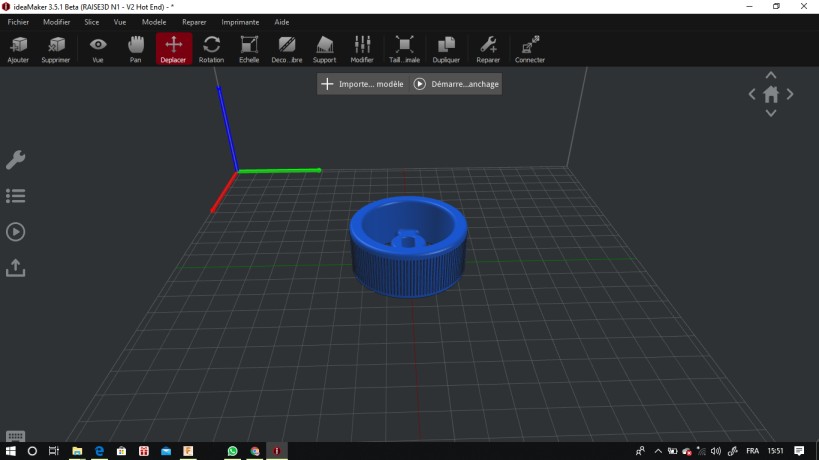The width and height of the screenshot is (819, 460).
Task: Choose the Pan hand tool
Action: click(135, 49)
